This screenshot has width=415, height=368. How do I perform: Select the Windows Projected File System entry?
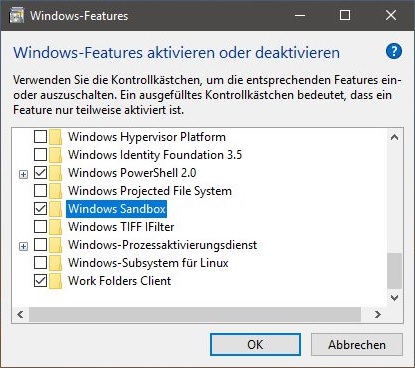click(x=150, y=191)
